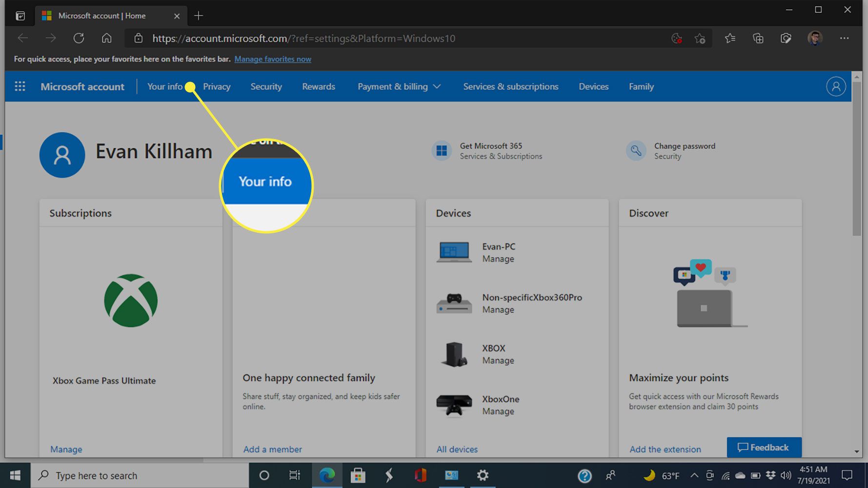Click the Evan-PC laptop icon
Image resolution: width=868 pixels, height=488 pixels.
454,252
